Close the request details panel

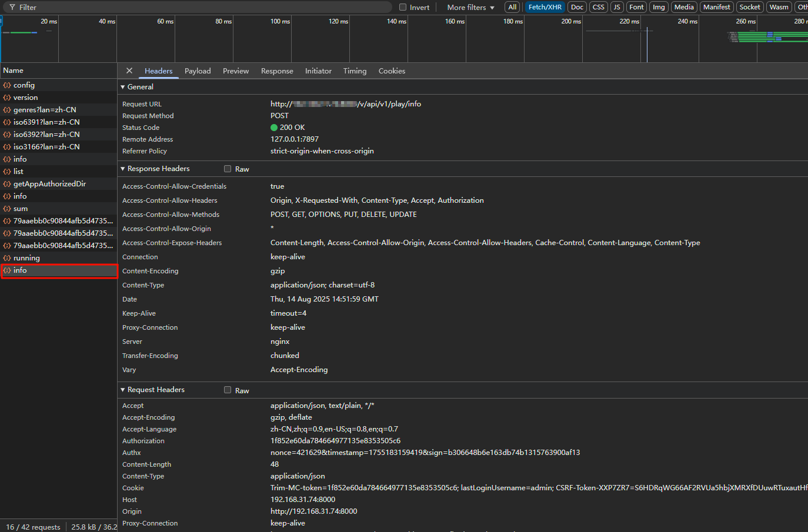pos(129,71)
